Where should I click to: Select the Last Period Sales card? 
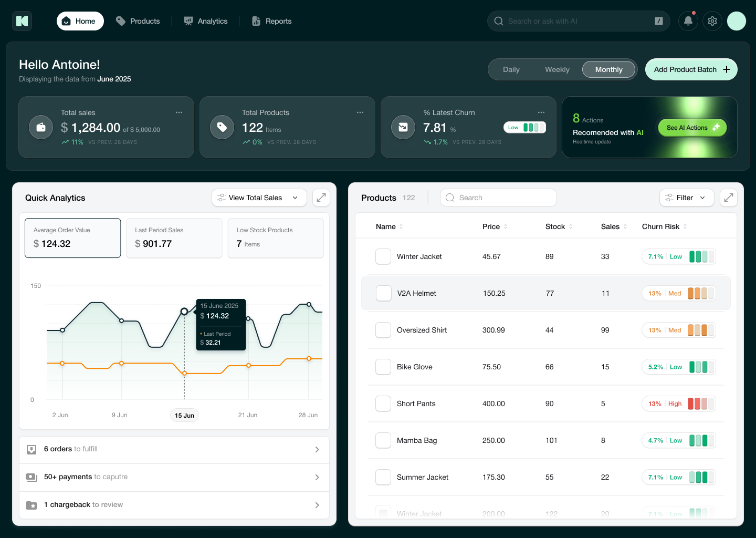[174, 238]
